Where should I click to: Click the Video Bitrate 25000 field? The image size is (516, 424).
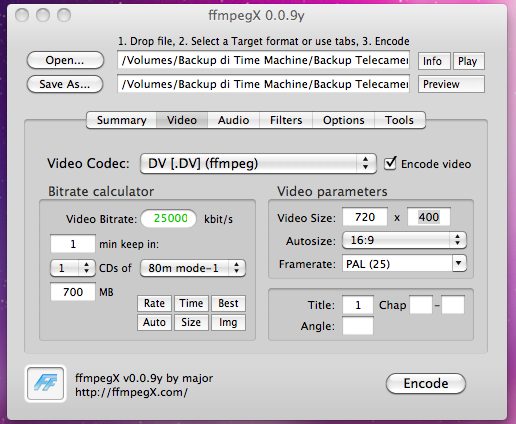click(x=169, y=219)
